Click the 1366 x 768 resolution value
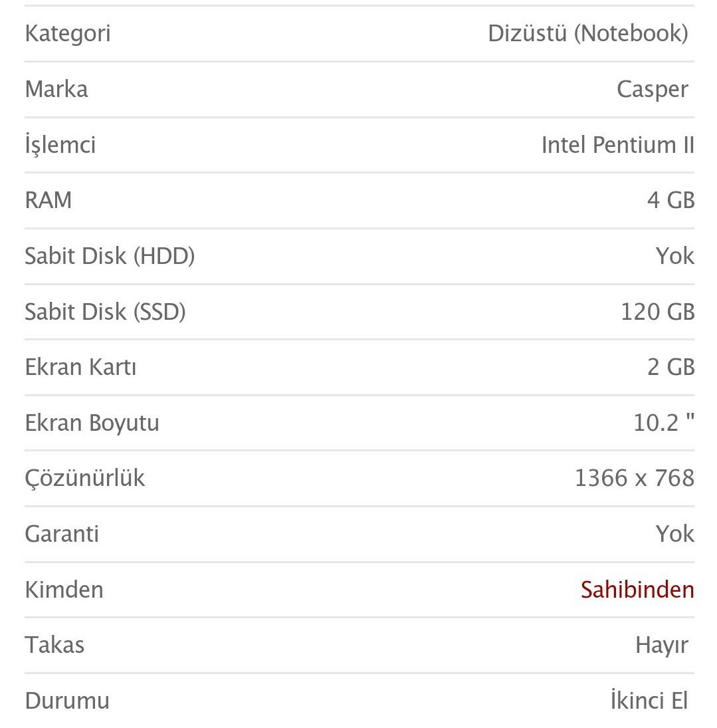 coord(635,478)
